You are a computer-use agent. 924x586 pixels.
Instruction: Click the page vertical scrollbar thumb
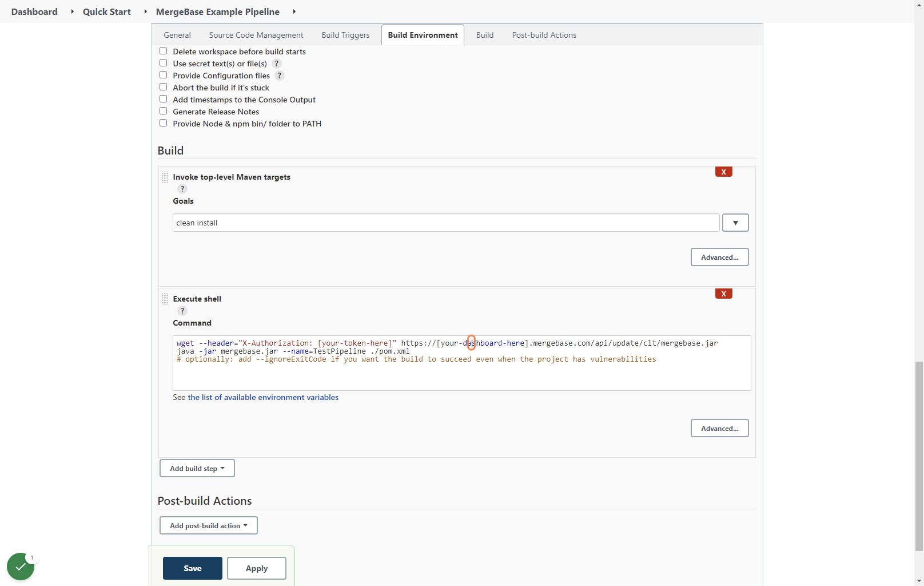point(919,456)
